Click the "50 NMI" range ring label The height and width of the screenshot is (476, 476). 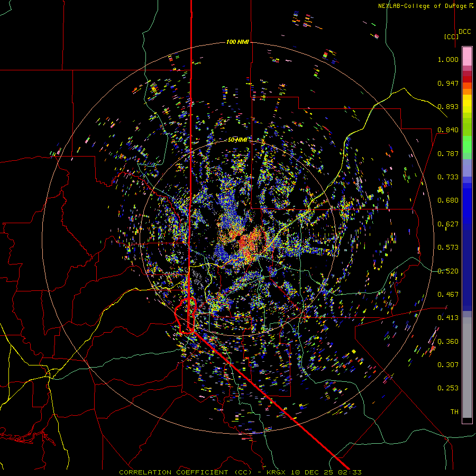point(237,140)
